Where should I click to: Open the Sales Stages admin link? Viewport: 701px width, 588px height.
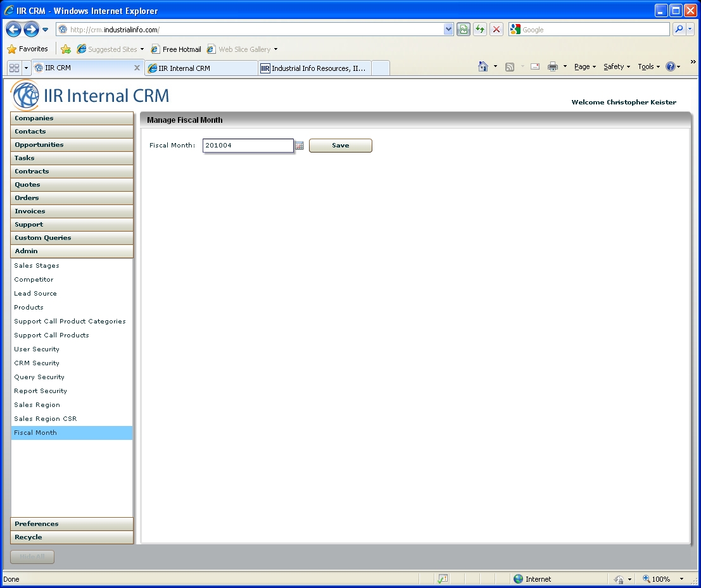[x=37, y=266]
